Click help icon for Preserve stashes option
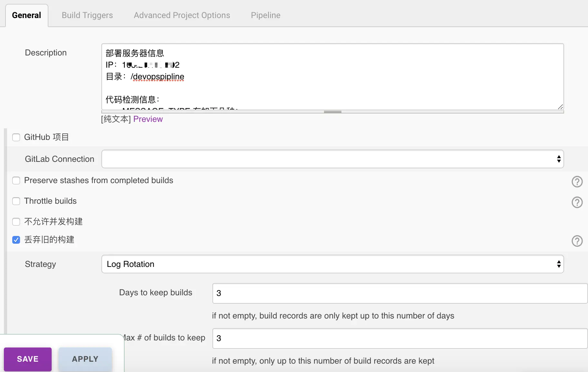Image resolution: width=588 pixels, height=372 pixels. coord(577,182)
